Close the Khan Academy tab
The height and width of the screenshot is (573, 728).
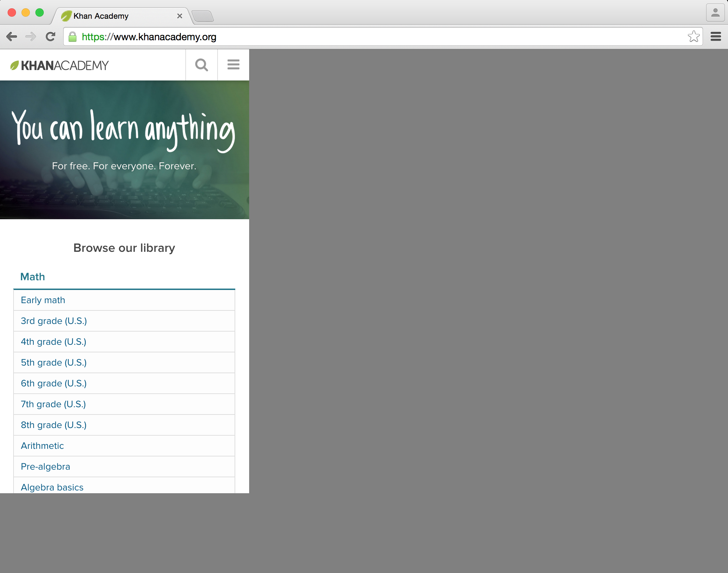pos(179,16)
